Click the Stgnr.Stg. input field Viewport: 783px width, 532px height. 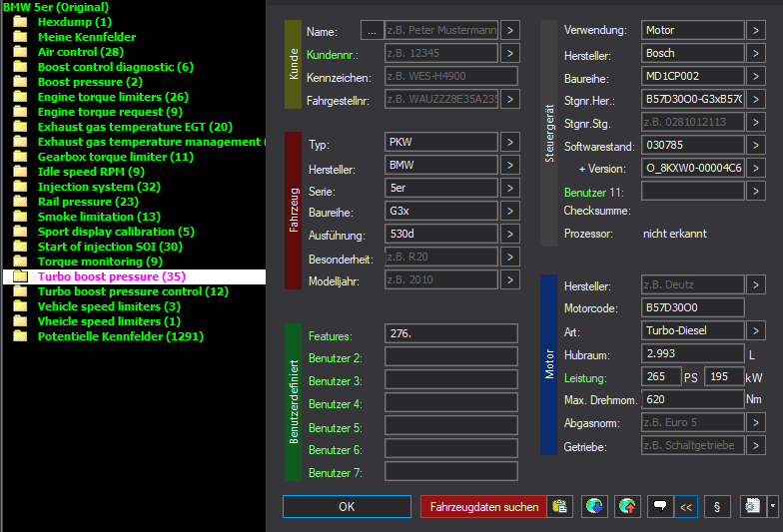pyautogui.click(x=693, y=122)
